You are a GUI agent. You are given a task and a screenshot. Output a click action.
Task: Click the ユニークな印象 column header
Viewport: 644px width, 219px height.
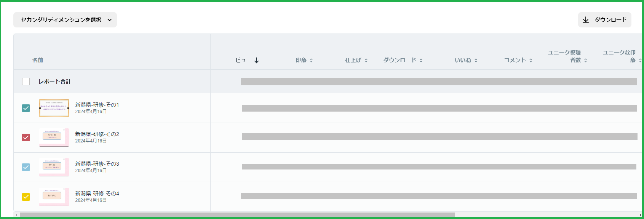click(619, 56)
